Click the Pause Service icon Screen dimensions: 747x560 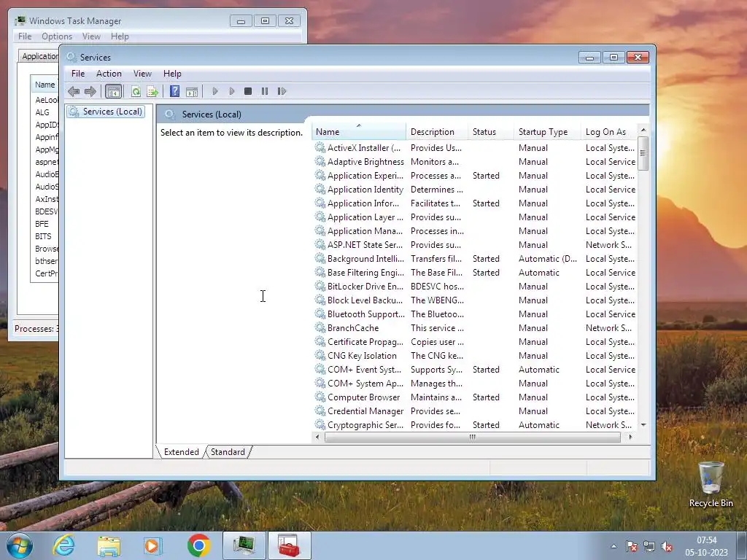[265, 91]
